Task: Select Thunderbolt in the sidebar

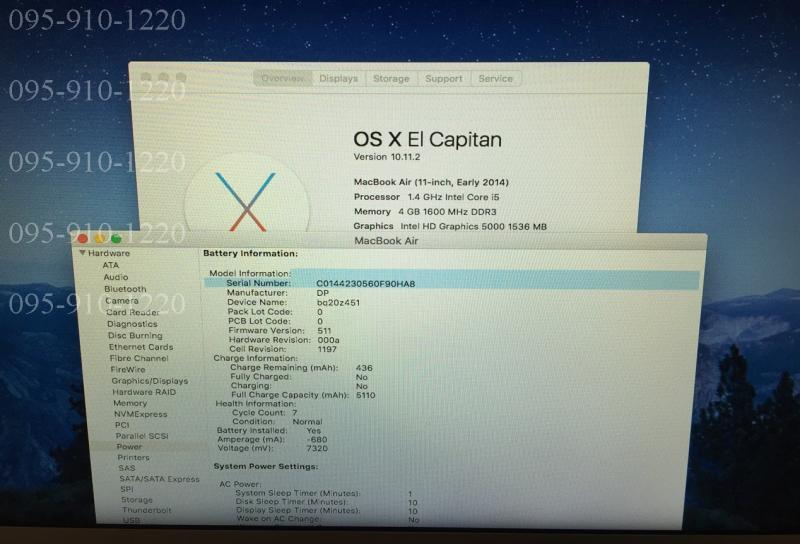Action: click(x=146, y=510)
